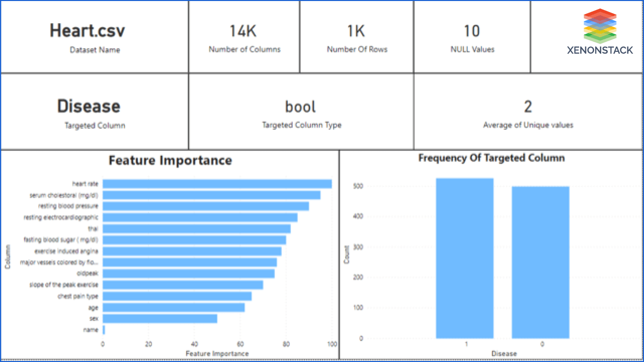Screen dimensions: 644x362
Task: Click the serum cholestoral (mg/dl) bar
Action: coord(211,195)
